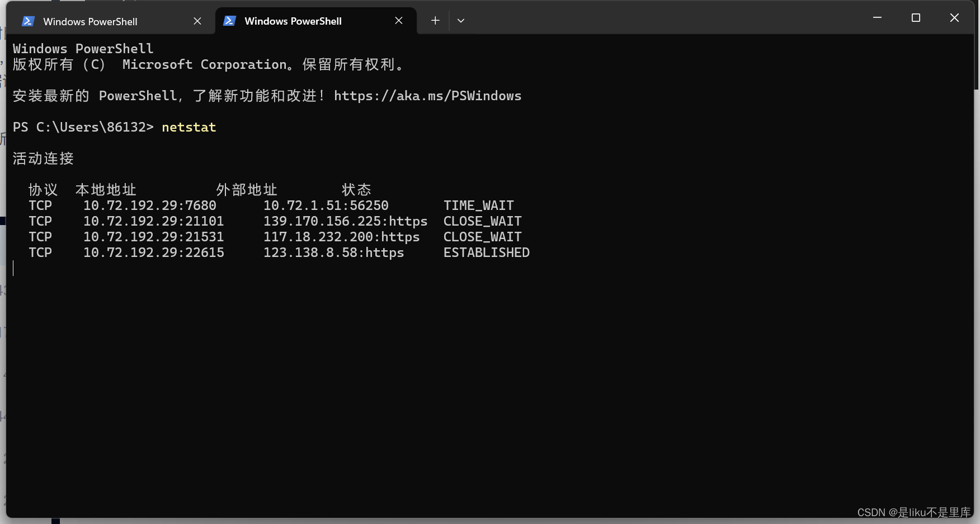Screen dimensions: 980x524
Task: Click TCP in the 7680 row
Action: pos(40,205)
